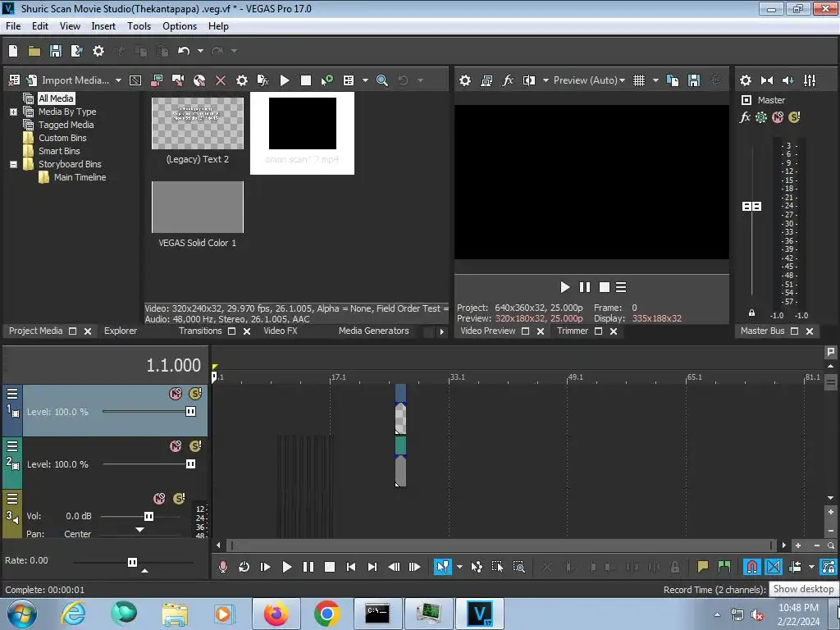
Task: Select (Legacy) Text 2 media thumbnail
Action: [198, 123]
